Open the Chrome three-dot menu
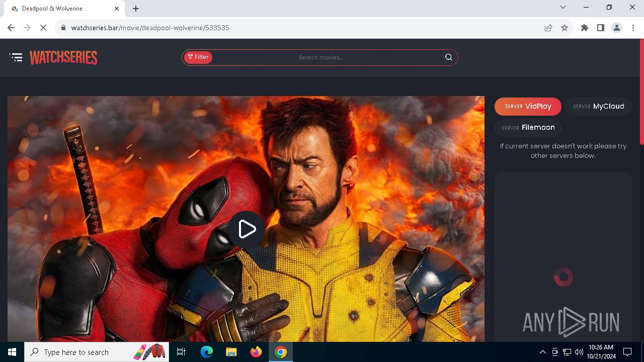 point(633,28)
